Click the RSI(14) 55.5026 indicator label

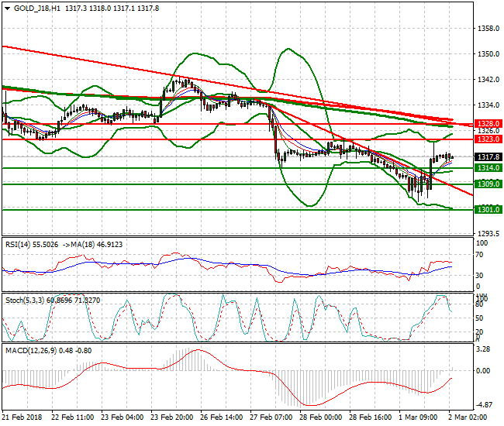pos(32,245)
